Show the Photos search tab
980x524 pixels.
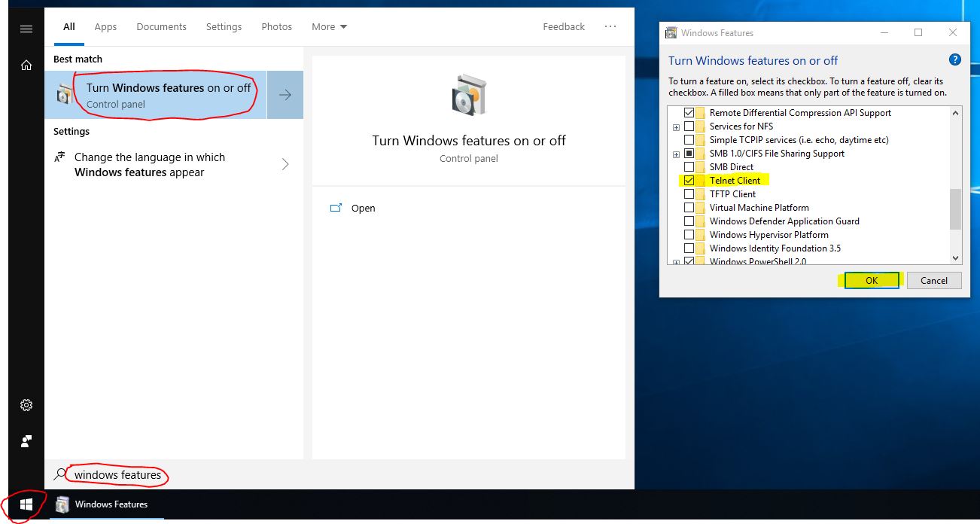point(276,26)
